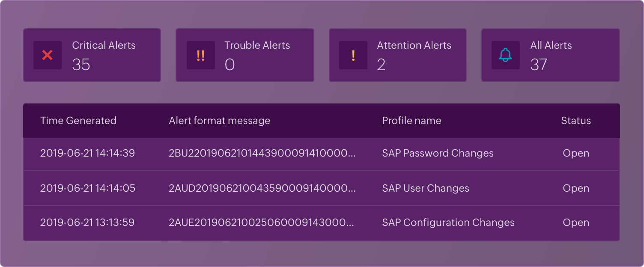Open the Critical Alerts count of 35

[81, 65]
